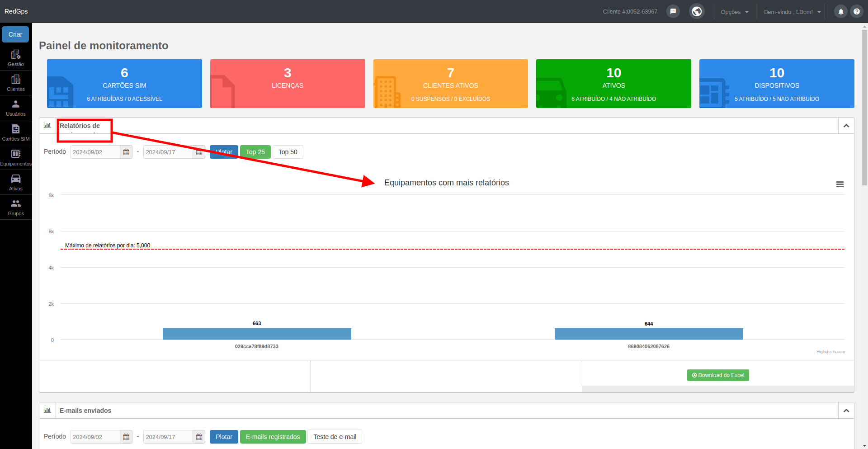This screenshot has height=449, width=868.
Task: Expand the Opções dropdown
Action: 735,12
